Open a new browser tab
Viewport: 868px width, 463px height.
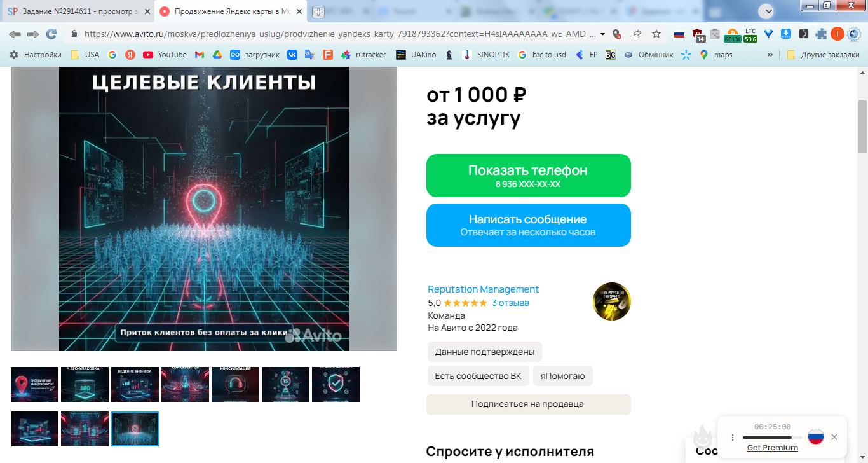[318, 11]
